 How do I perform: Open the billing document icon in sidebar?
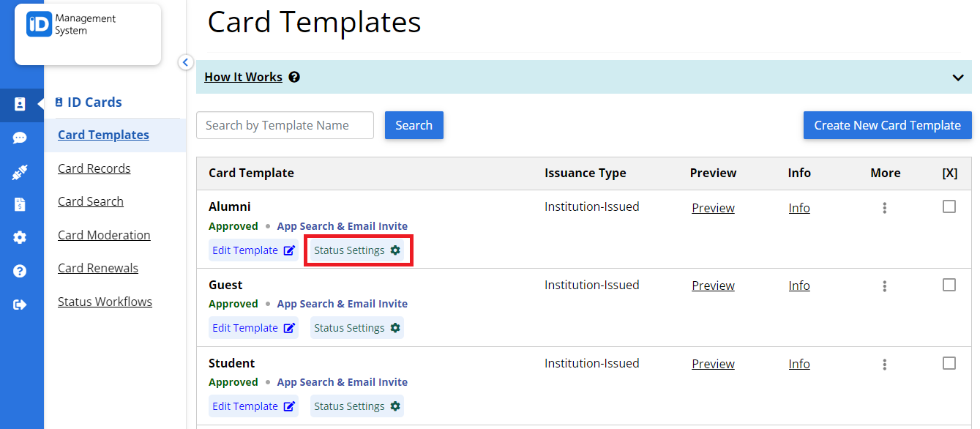click(x=22, y=206)
